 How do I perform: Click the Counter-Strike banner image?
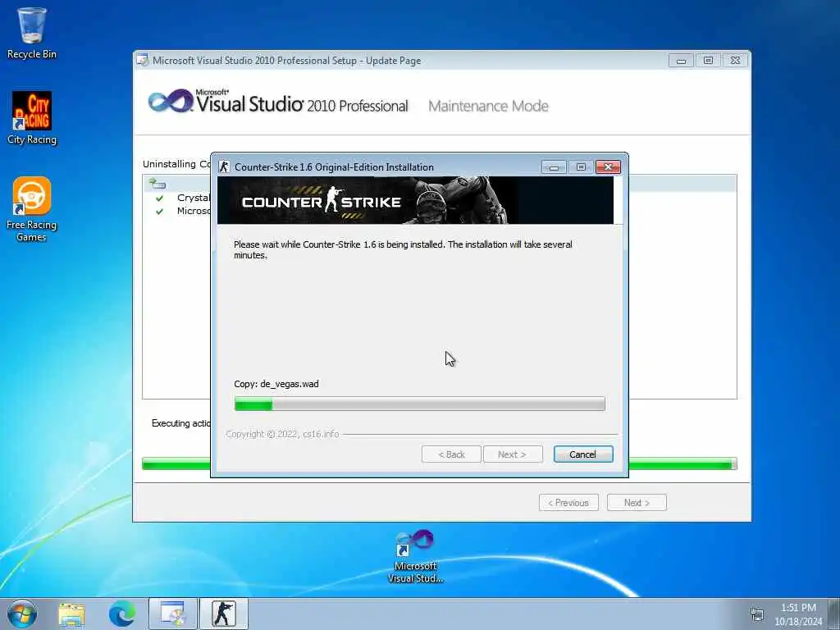click(415, 200)
